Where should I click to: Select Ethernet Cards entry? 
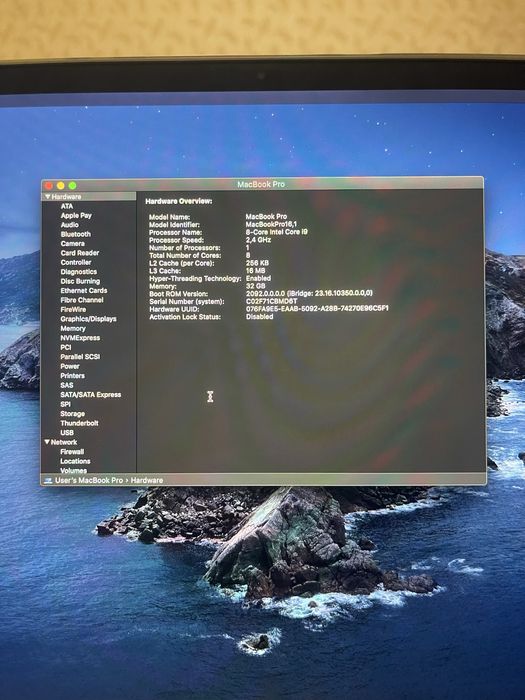84,290
